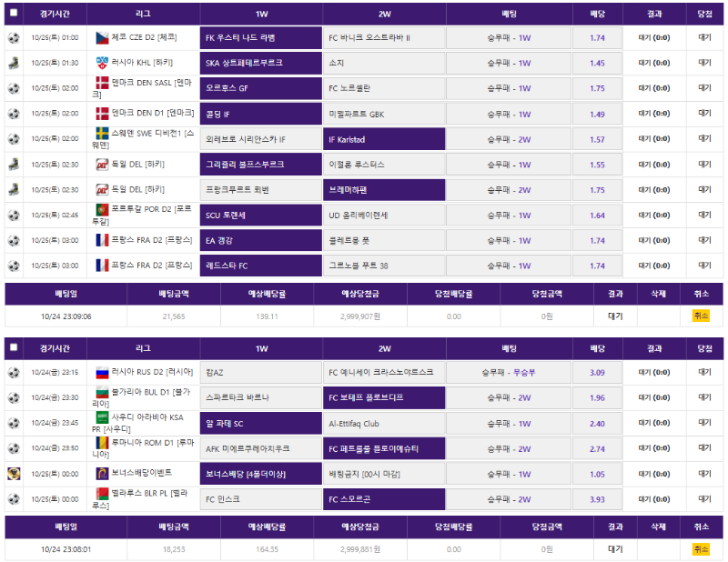The width and height of the screenshot is (728, 562).
Task: Click the Swedish flag in the SWE row
Action: 102,138
